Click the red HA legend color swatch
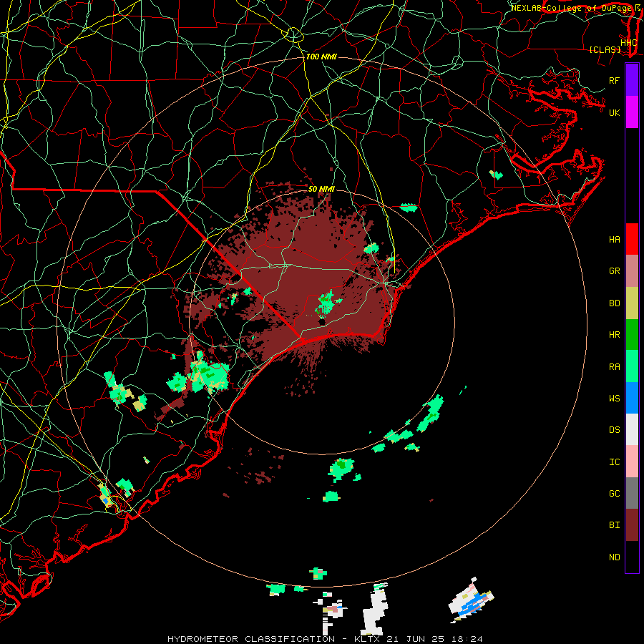 click(x=632, y=239)
